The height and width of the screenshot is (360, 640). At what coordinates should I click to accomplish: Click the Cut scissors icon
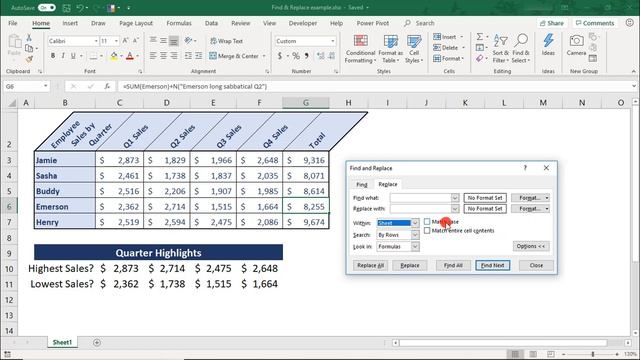pyautogui.click(x=29, y=38)
